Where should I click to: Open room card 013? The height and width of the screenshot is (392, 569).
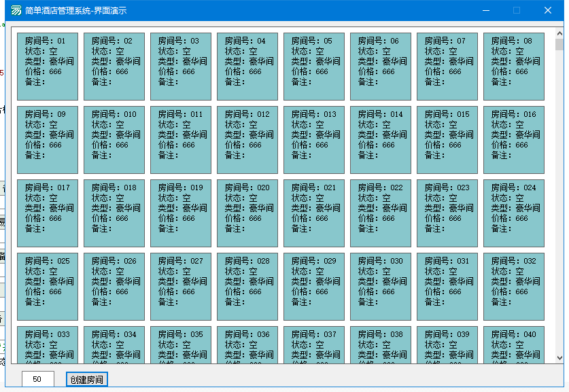point(314,140)
